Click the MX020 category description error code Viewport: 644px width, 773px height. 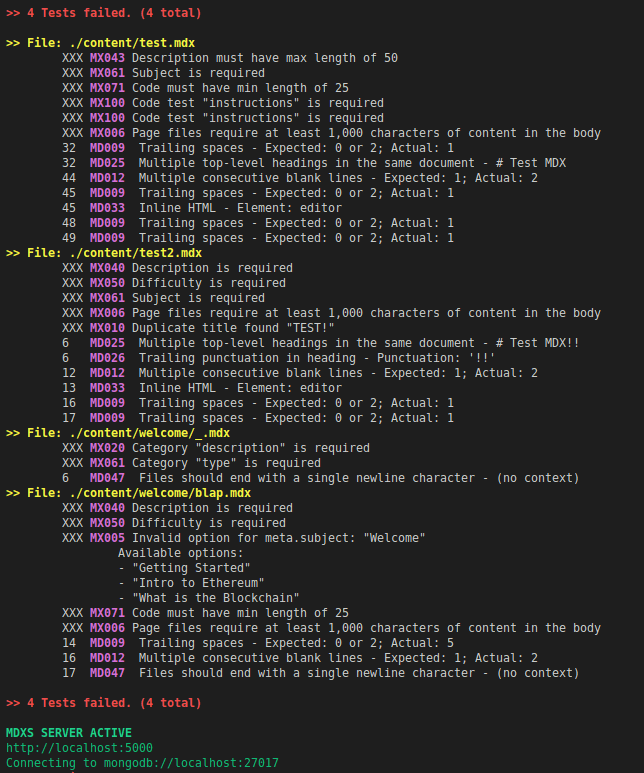click(107, 448)
